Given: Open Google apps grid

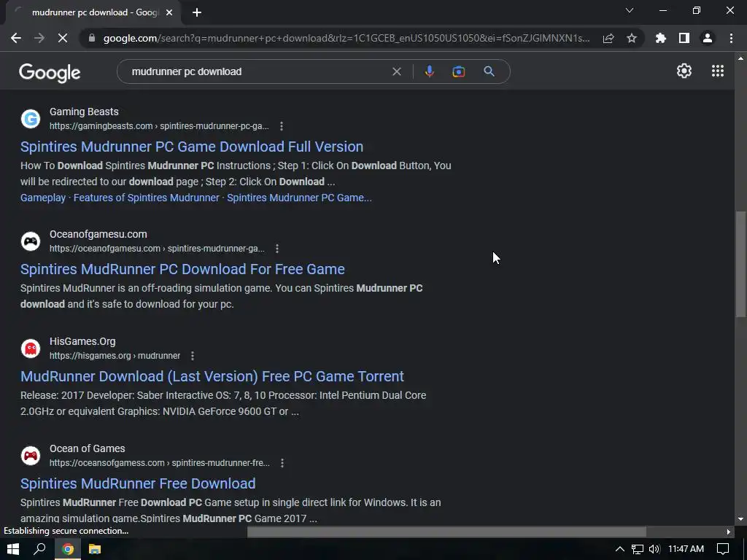Looking at the screenshot, I should [718, 71].
